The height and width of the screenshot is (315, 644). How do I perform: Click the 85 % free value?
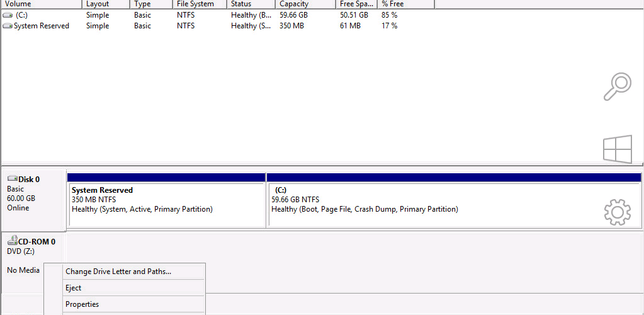coord(389,15)
